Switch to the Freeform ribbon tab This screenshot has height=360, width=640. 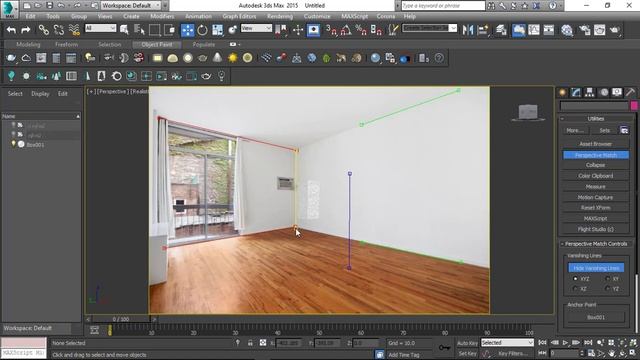pos(66,44)
